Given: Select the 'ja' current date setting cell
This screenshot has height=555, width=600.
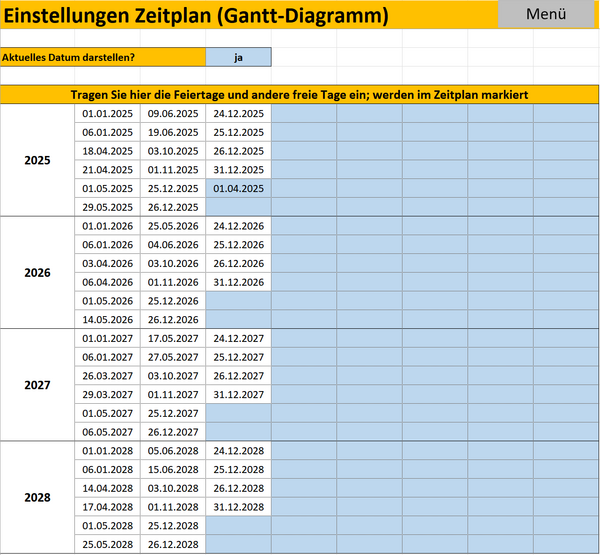Looking at the screenshot, I should (238, 57).
